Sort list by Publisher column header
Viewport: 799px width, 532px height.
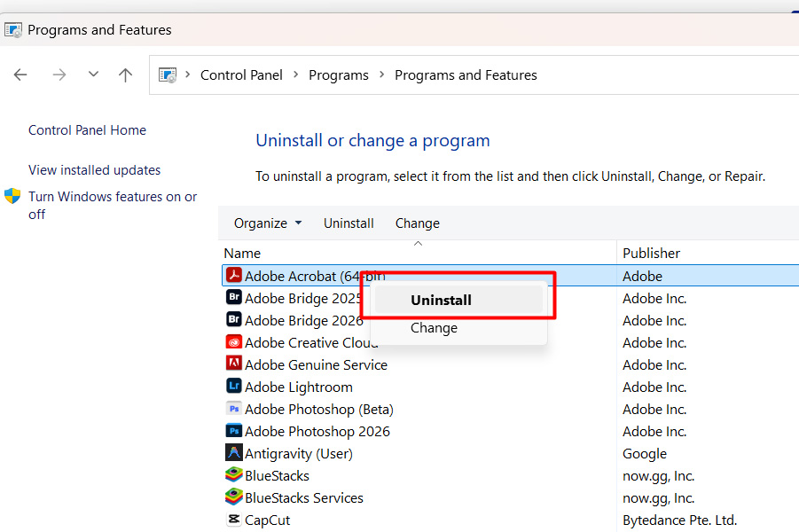(x=651, y=253)
